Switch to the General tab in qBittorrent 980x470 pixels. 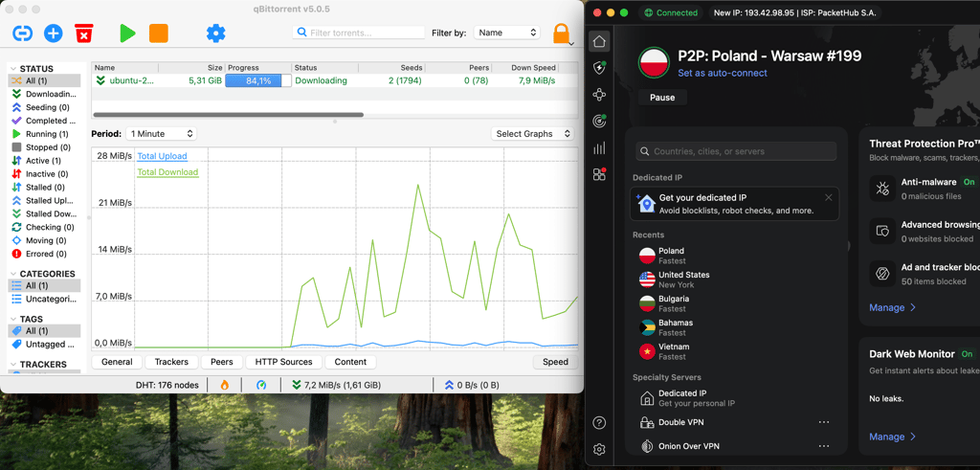pyautogui.click(x=117, y=362)
